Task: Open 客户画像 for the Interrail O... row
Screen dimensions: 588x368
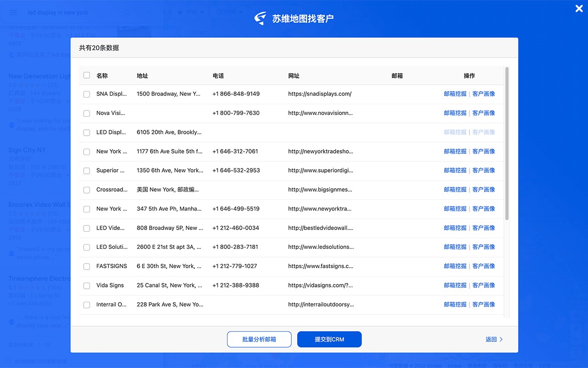Action: 484,305
